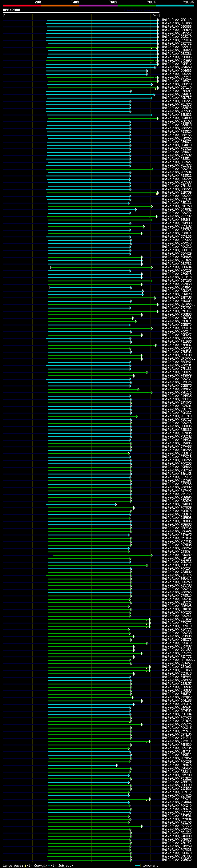Select hit label UniRef100_B9GHJ1
This screenshot has height=868, width=197.
[x=177, y=94]
